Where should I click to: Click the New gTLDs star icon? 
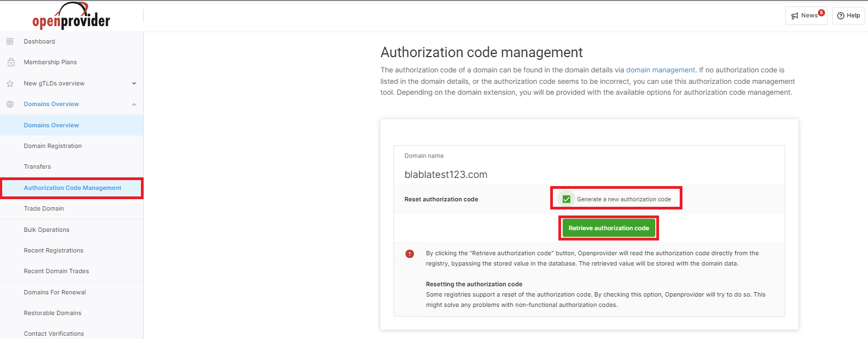coord(10,83)
